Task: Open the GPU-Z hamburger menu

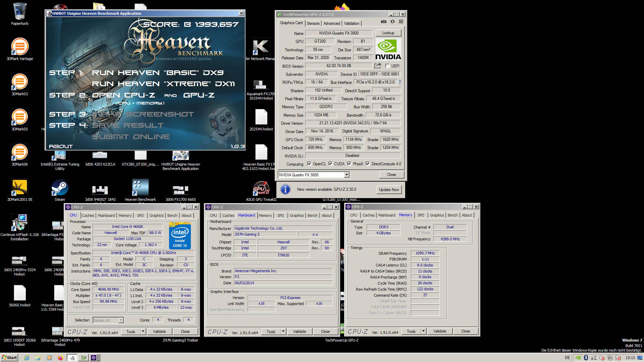Action: (401, 21)
